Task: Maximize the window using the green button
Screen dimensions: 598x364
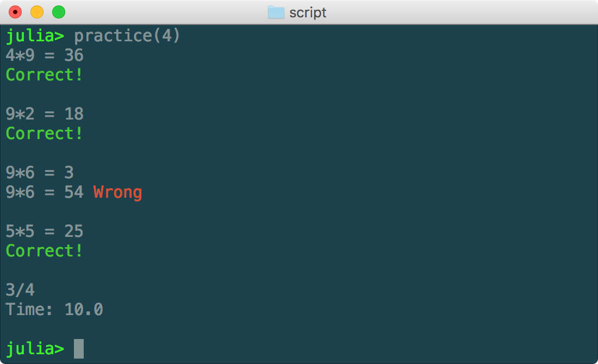Action: [x=58, y=12]
